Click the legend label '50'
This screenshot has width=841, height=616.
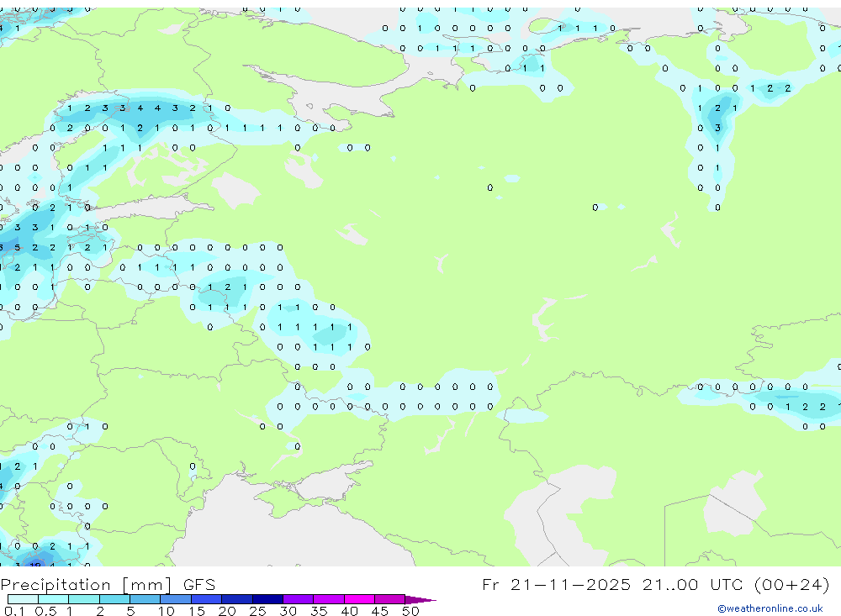tap(410, 611)
